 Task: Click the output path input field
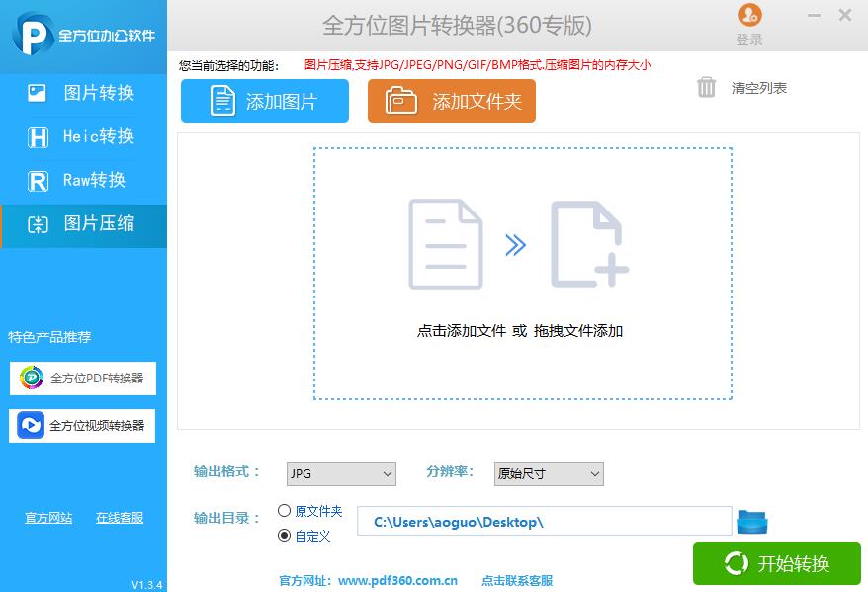pyautogui.click(x=545, y=521)
